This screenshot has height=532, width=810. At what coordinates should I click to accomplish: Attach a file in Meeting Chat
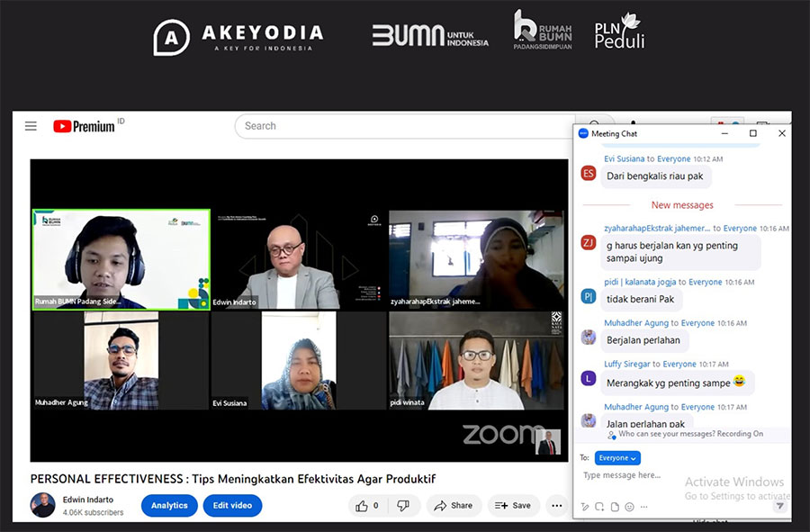click(x=615, y=507)
